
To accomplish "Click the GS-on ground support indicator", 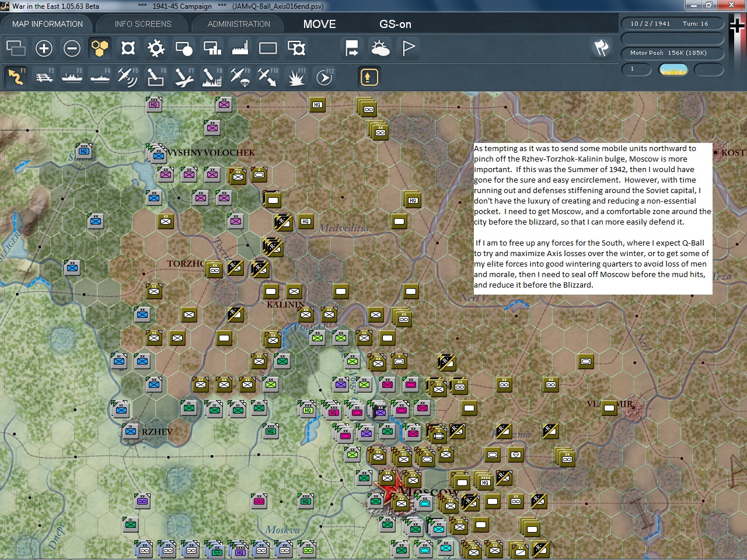I will pos(395,24).
